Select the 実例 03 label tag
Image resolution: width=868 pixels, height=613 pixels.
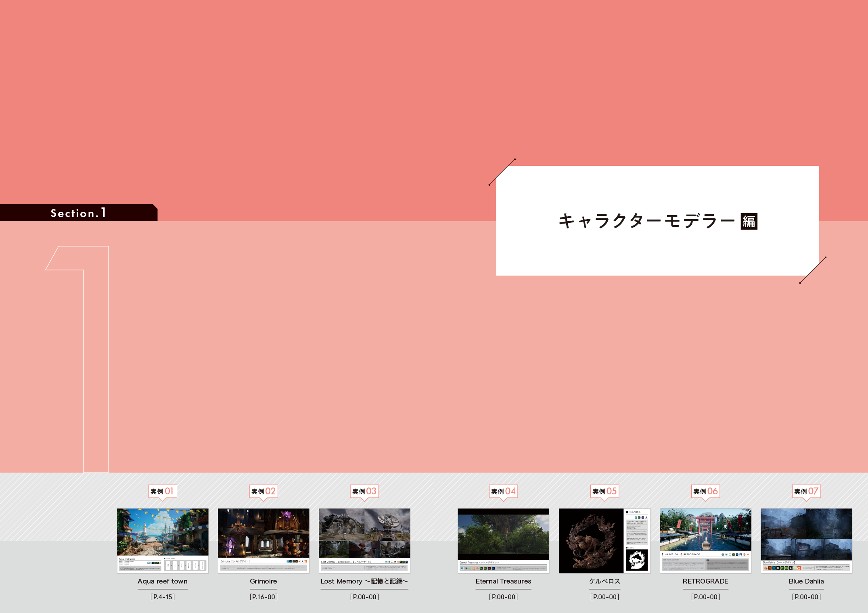tap(364, 491)
